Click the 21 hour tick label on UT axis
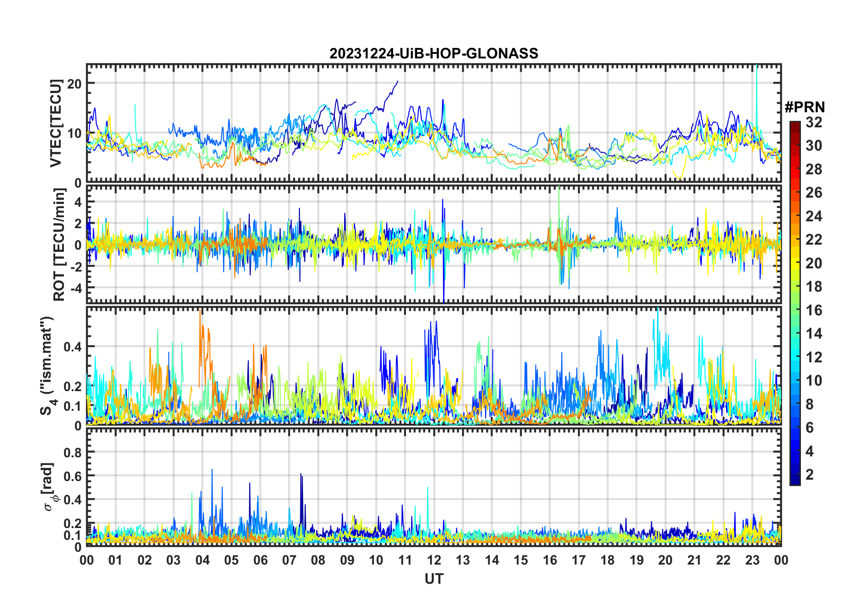Screen dimensions: 868x607 pos(695,560)
